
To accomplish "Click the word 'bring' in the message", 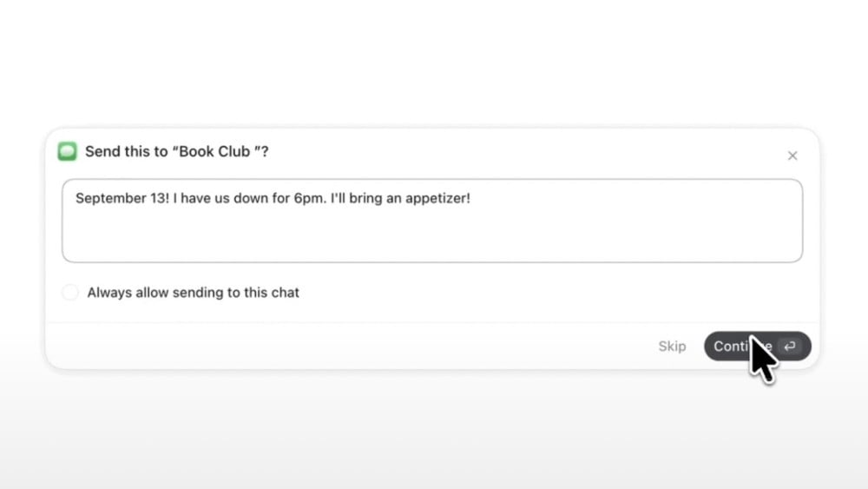I will click(365, 198).
